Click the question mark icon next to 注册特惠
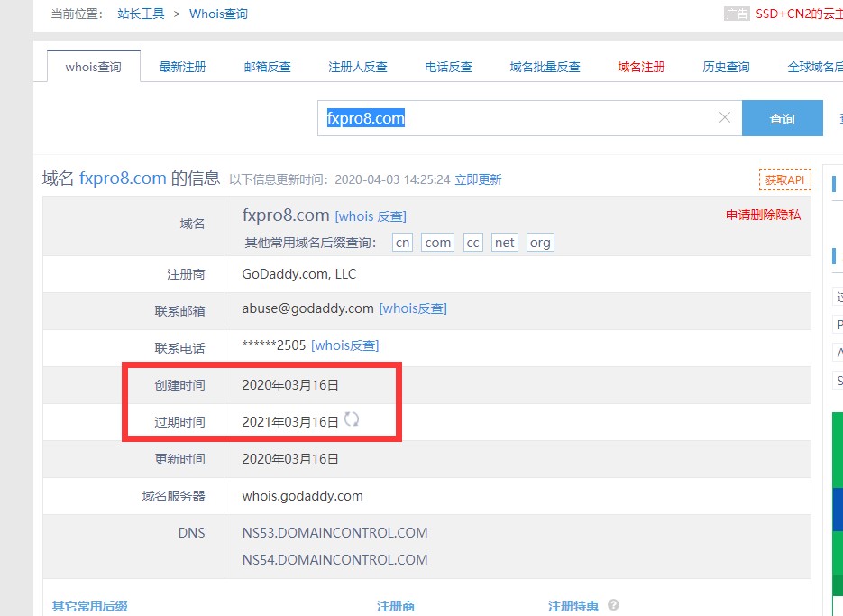Viewport: 843px width, 616px height. 614,605
